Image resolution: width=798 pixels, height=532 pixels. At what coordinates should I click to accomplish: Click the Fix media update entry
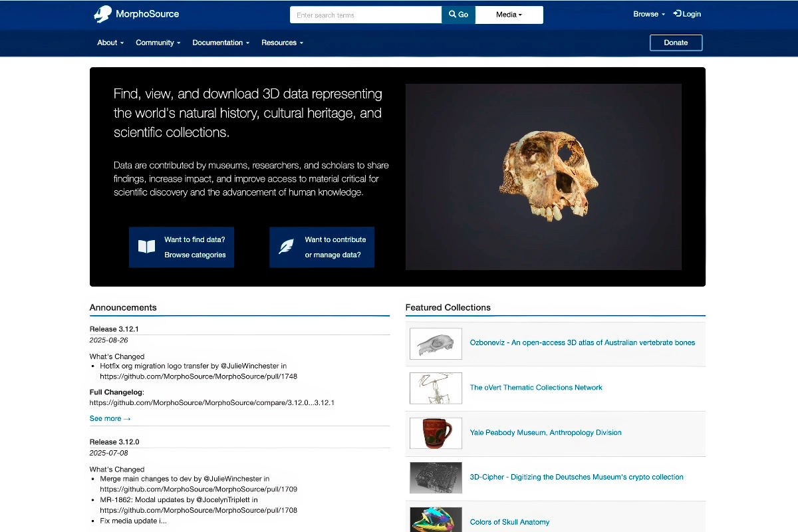coord(134,521)
